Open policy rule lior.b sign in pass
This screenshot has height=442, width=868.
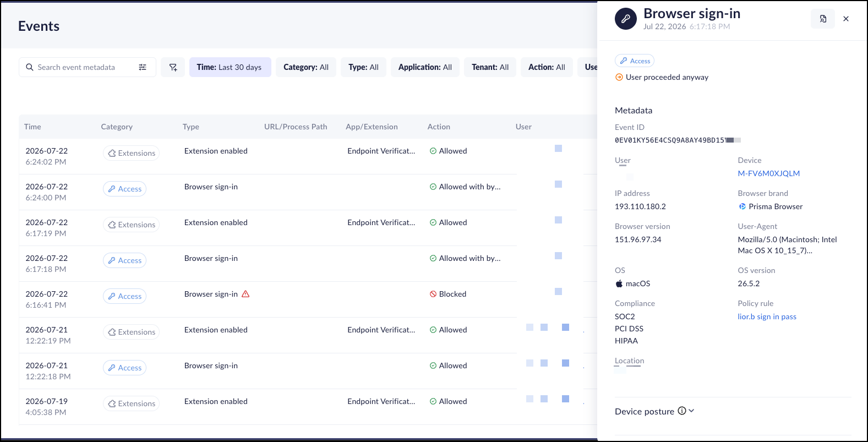(767, 317)
